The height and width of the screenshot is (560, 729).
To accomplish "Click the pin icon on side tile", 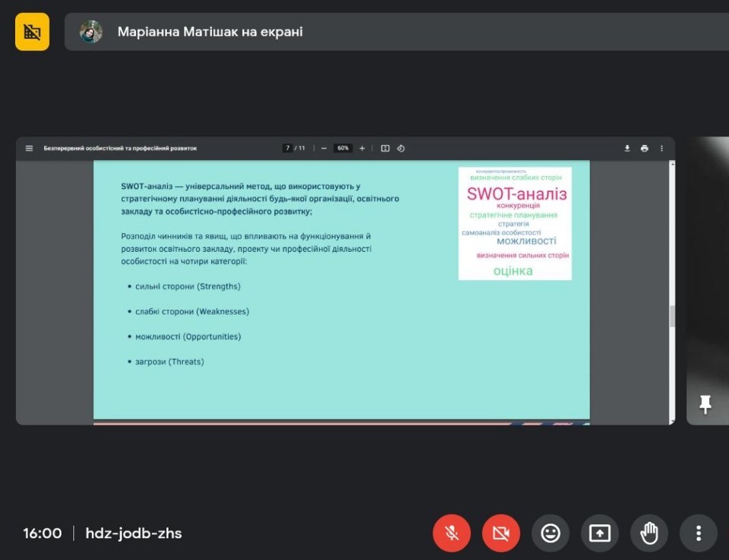I will (705, 404).
